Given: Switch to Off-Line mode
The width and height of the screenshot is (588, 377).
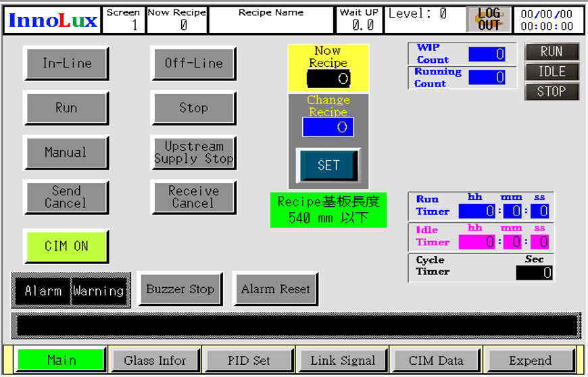Looking at the screenshot, I should pyautogui.click(x=193, y=64).
